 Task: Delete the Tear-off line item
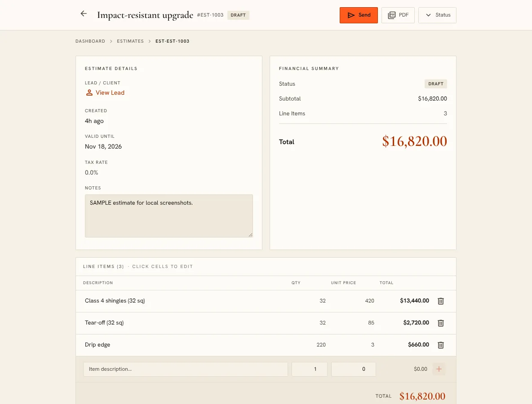click(440, 323)
